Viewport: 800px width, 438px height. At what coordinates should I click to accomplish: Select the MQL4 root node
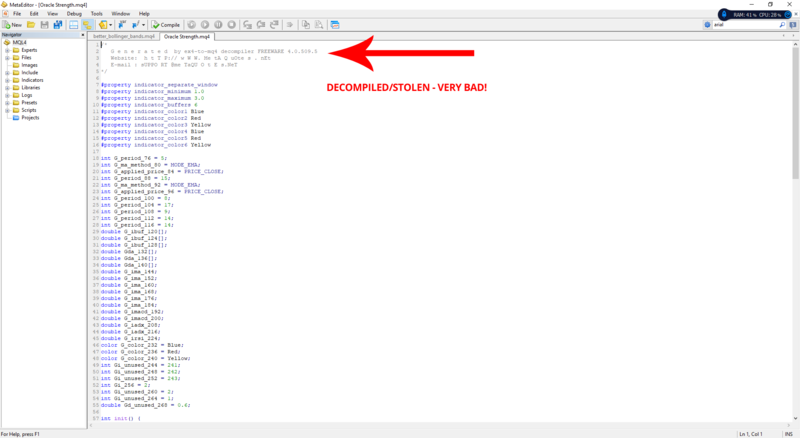point(19,42)
